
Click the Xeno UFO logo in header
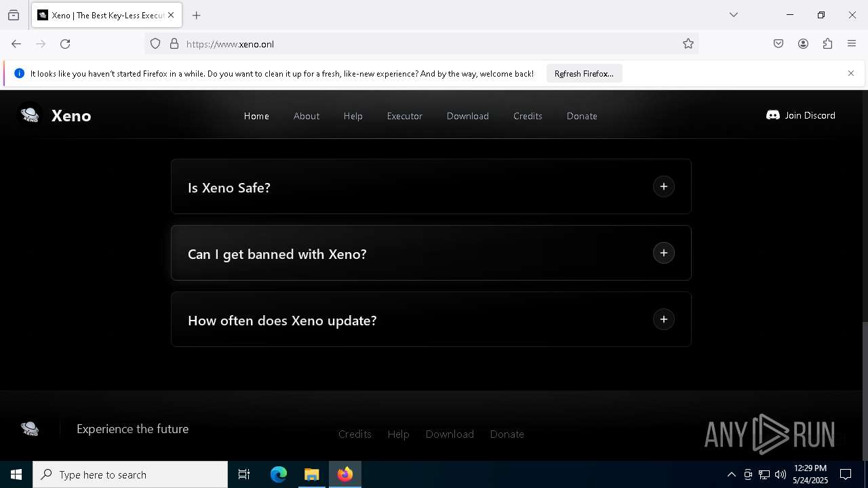tap(30, 115)
